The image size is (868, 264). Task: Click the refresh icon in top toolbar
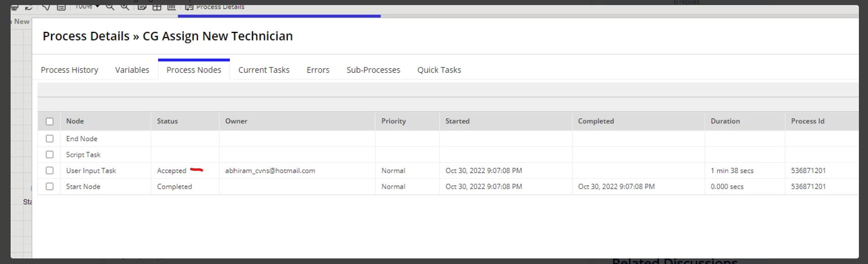point(29,7)
